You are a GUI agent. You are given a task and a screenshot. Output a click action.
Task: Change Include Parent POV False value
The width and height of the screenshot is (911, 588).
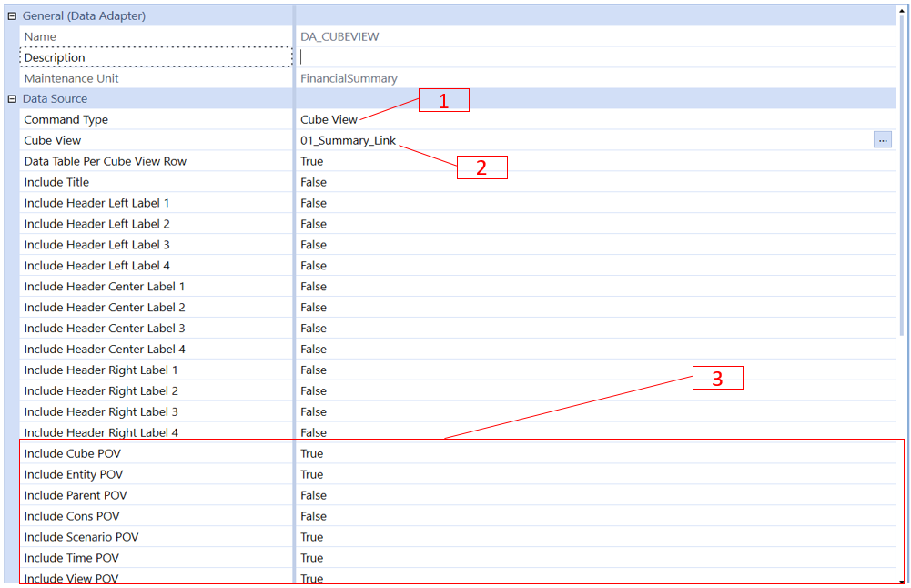313,496
